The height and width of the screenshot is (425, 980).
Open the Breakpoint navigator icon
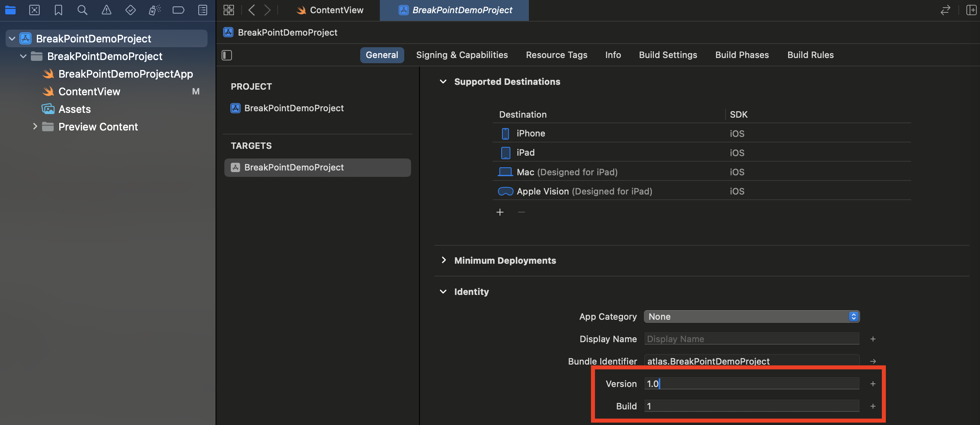pyautogui.click(x=179, y=10)
